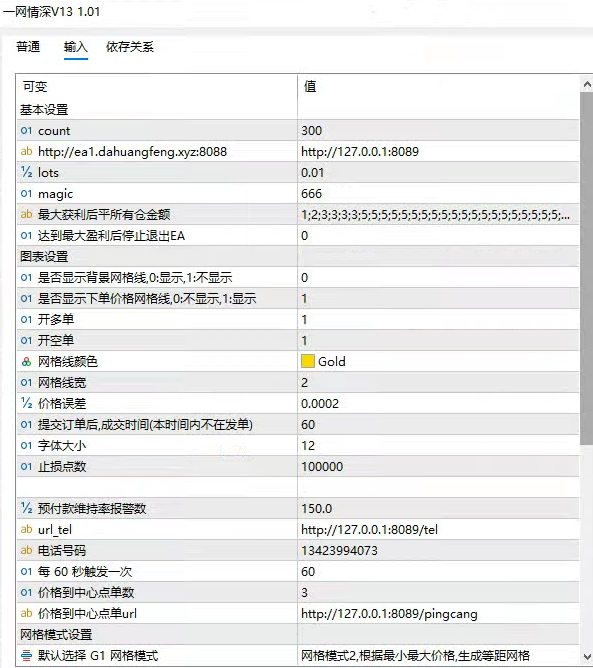This screenshot has height=668, width=593.
Task: Click the string icon beside 价格到中心点单url
Action: [26, 613]
